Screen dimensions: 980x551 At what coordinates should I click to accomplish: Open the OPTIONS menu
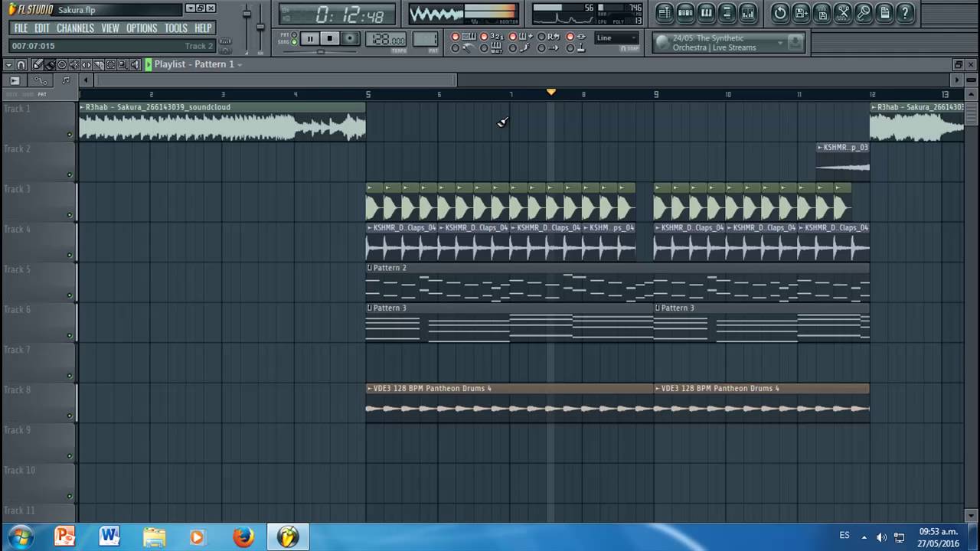pyautogui.click(x=142, y=28)
